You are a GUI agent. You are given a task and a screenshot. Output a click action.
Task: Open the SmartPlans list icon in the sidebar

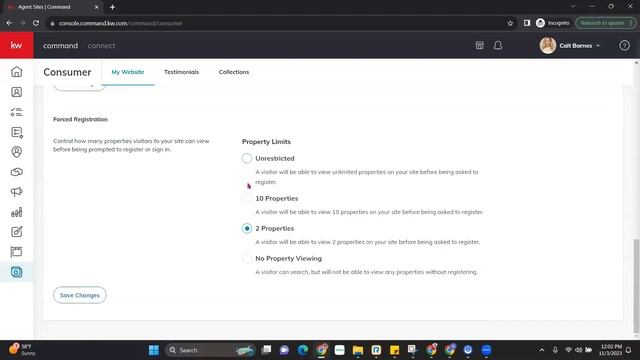coord(16,132)
